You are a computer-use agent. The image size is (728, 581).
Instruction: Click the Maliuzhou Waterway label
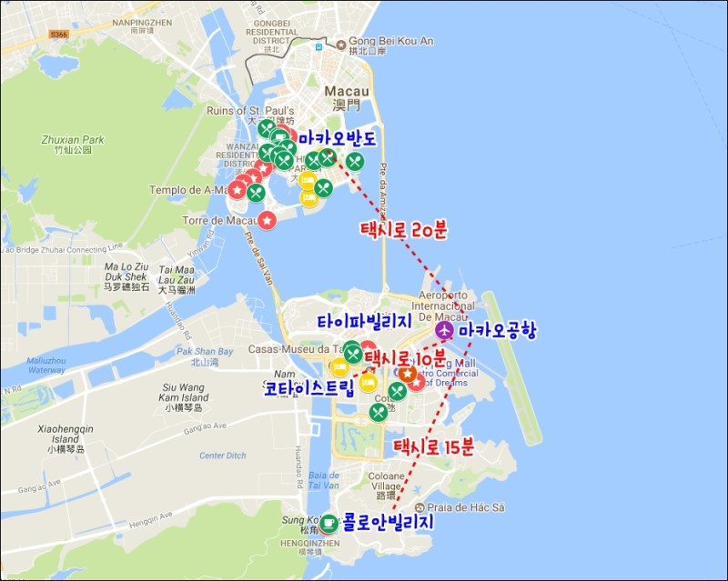46,366
